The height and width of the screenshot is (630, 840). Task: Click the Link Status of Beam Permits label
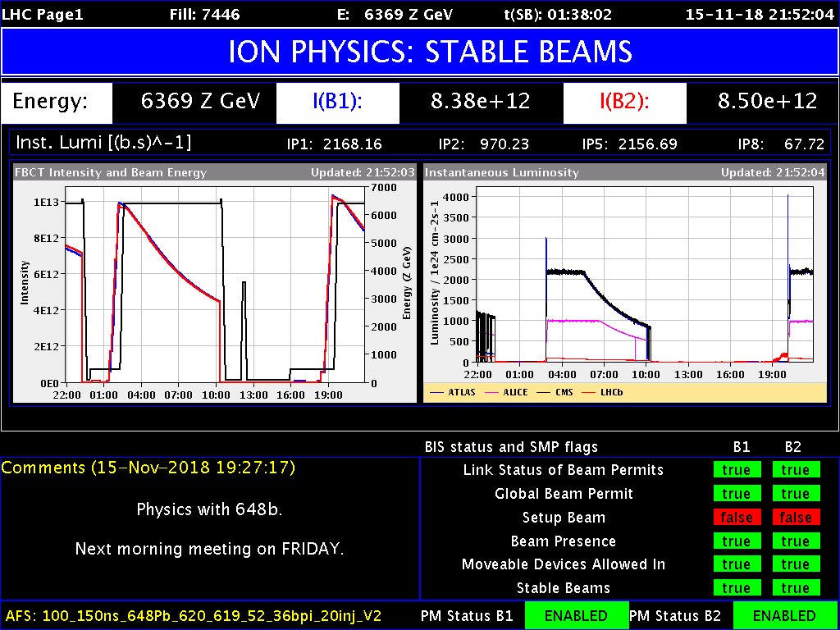coord(563,470)
